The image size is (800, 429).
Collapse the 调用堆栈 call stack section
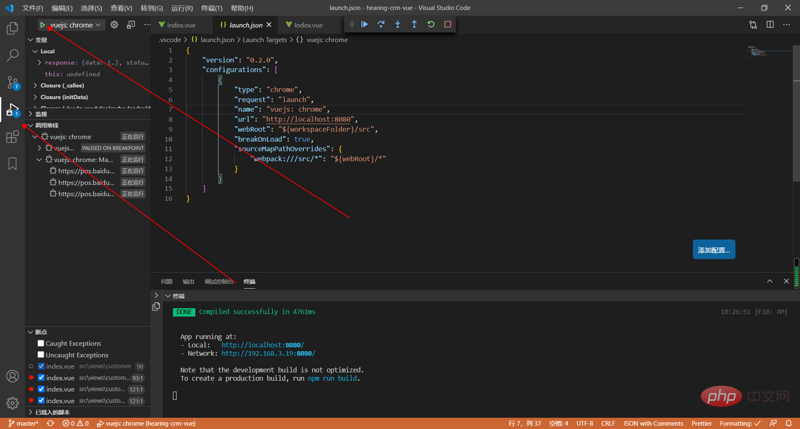(31, 125)
